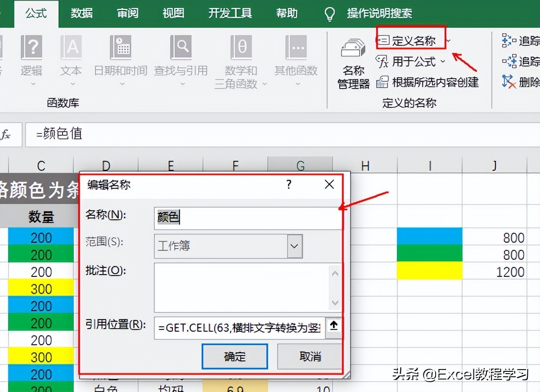Select the blue cell in column I
This screenshot has width=540, height=392.
[430, 236]
